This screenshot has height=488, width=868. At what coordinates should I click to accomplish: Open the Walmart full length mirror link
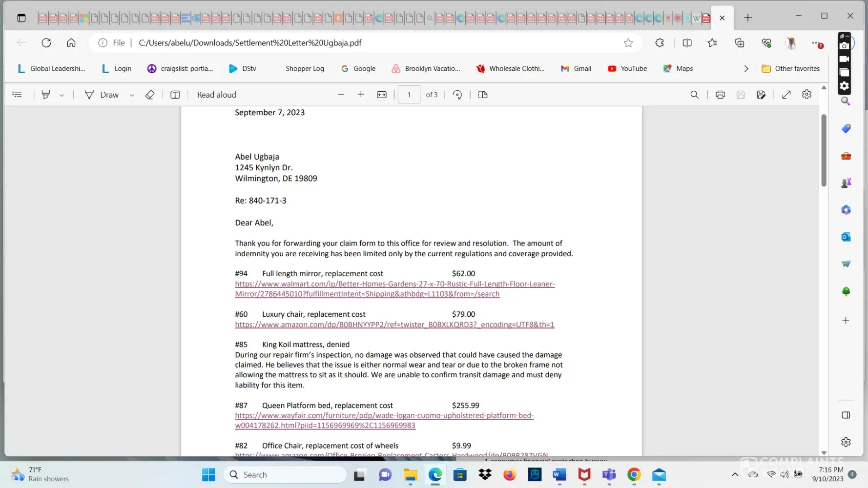coord(394,284)
